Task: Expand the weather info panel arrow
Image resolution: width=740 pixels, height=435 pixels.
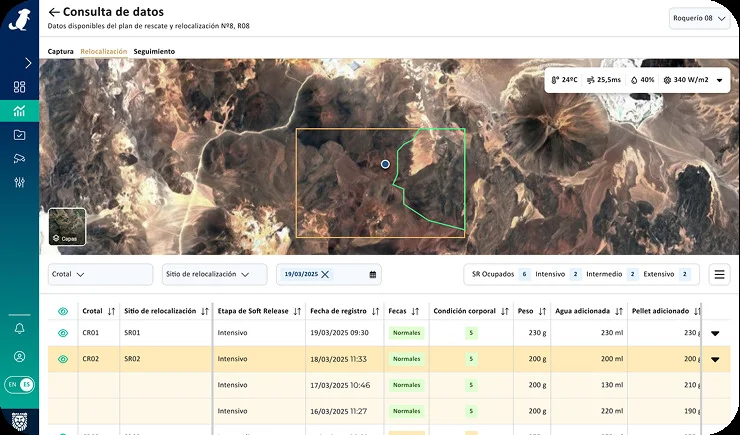Action: point(719,80)
